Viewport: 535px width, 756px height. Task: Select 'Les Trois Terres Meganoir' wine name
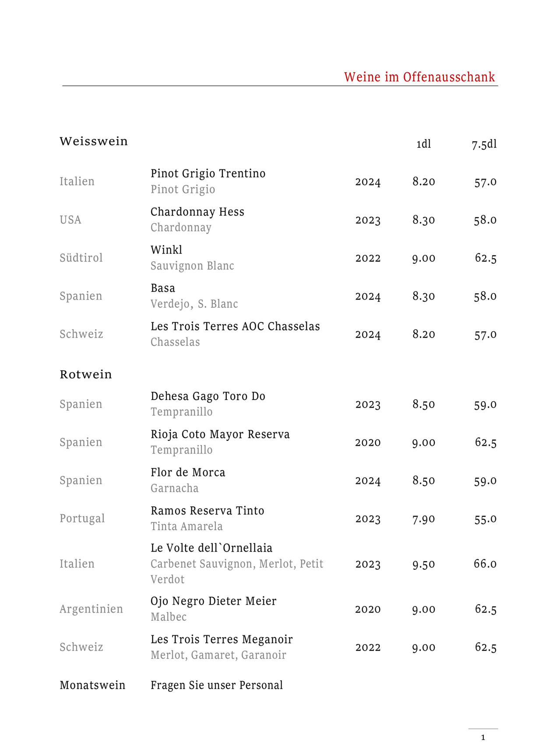(222, 639)
